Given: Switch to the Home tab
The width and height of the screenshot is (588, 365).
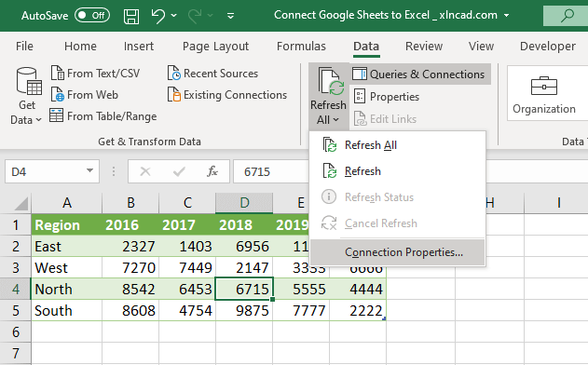Looking at the screenshot, I should coord(80,47).
